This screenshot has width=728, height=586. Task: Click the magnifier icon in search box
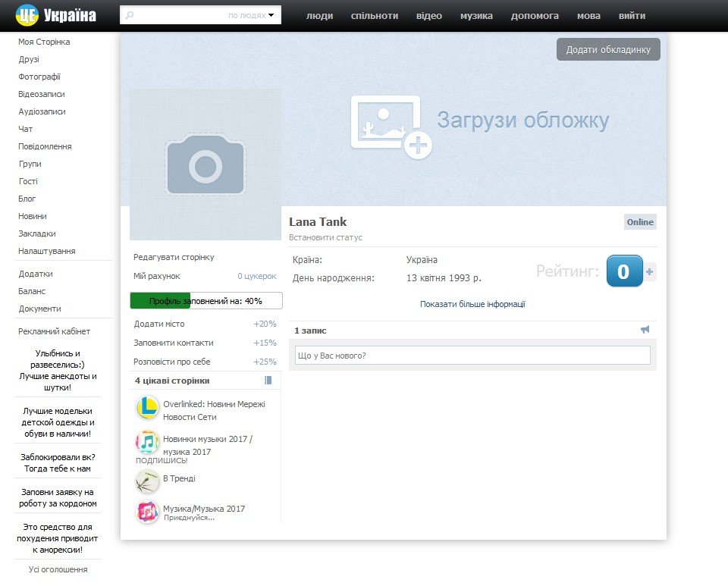point(130,15)
